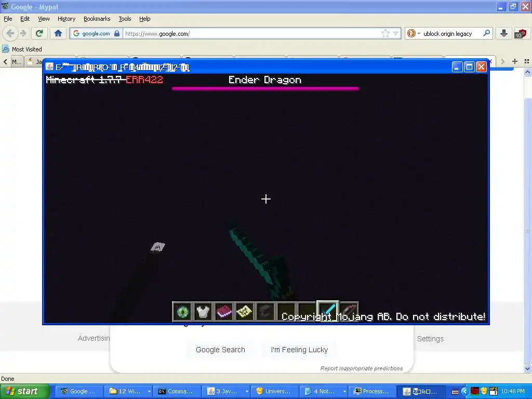Expand the 3 Java taskbar group arrow
This screenshot has height=399, width=532.
point(247,391)
